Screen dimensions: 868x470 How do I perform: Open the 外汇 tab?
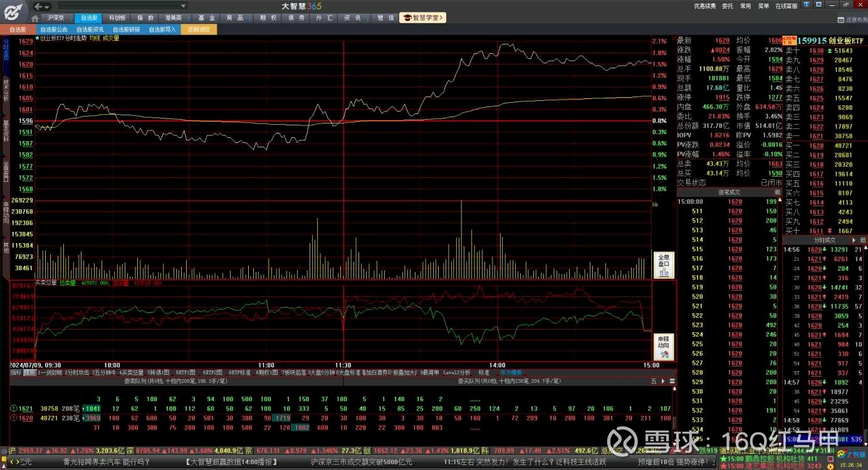coord(325,18)
